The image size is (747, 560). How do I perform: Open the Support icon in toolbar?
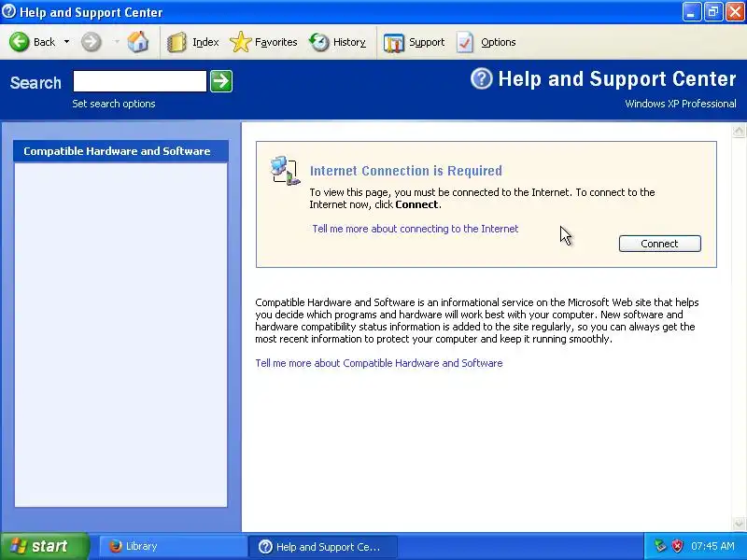[x=393, y=42]
